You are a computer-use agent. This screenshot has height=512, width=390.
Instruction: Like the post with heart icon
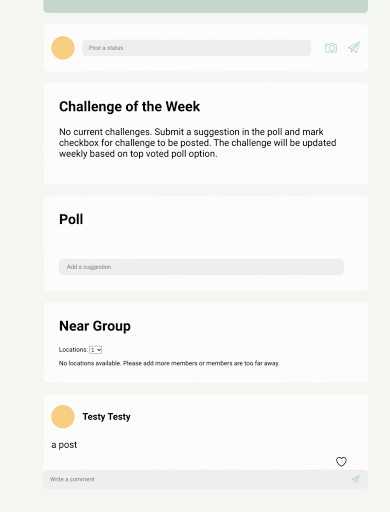[x=341, y=462]
